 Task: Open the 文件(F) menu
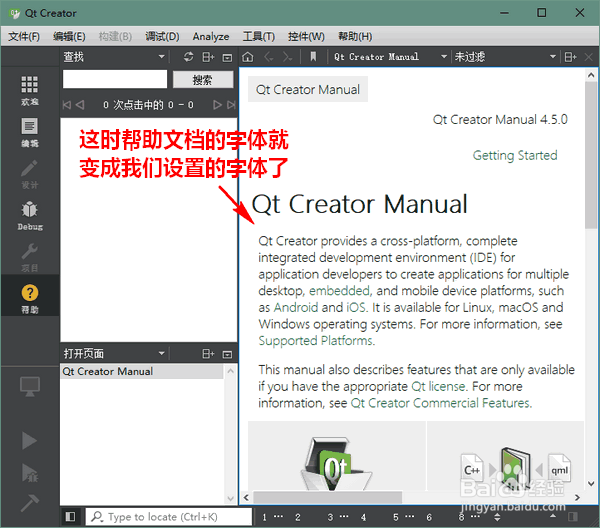[24, 36]
